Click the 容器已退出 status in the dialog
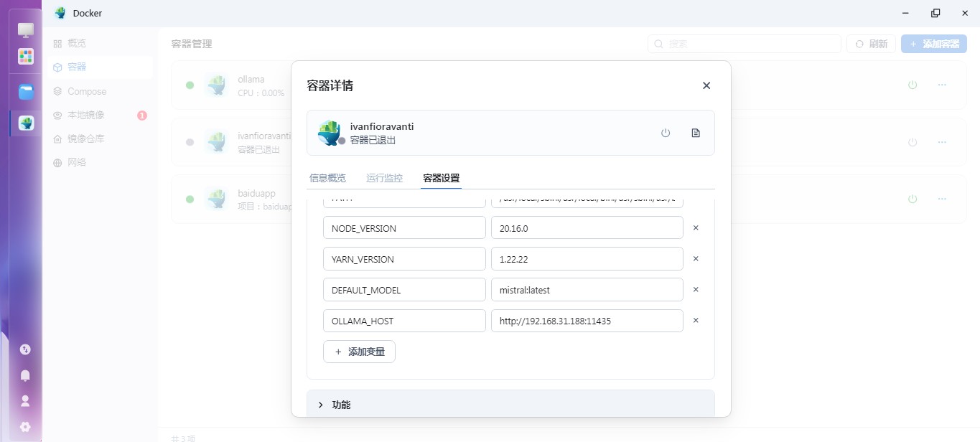 tap(373, 140)
